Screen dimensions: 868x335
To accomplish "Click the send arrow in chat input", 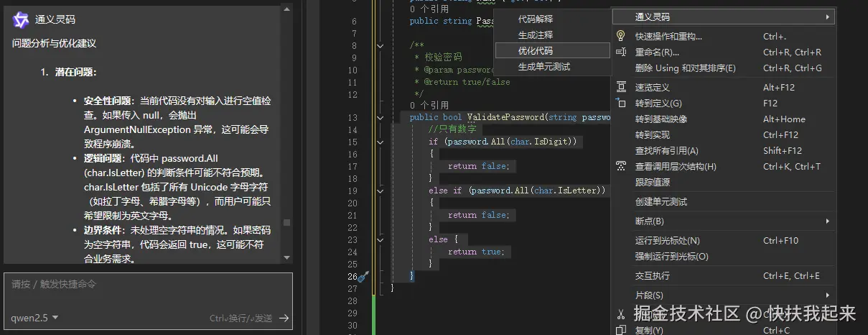I will click(284, 318).
